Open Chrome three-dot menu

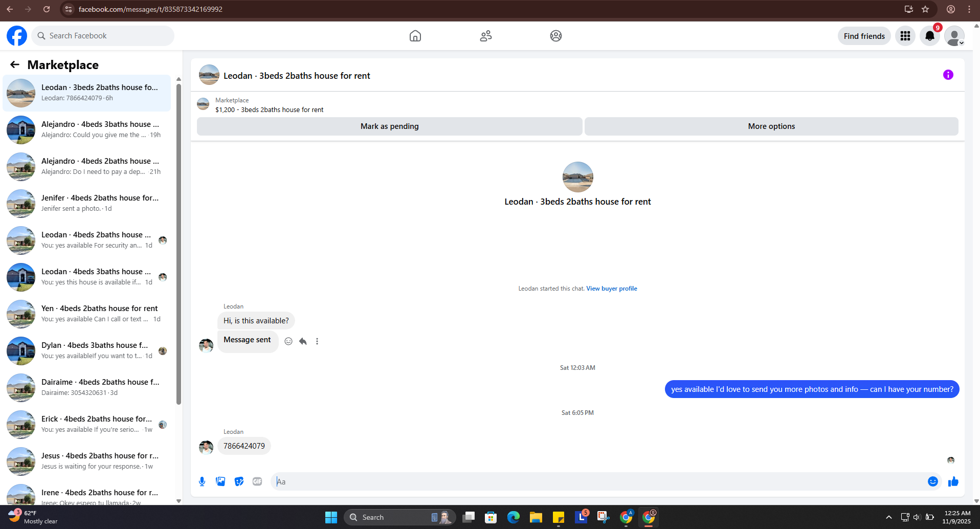coord(969,9)
